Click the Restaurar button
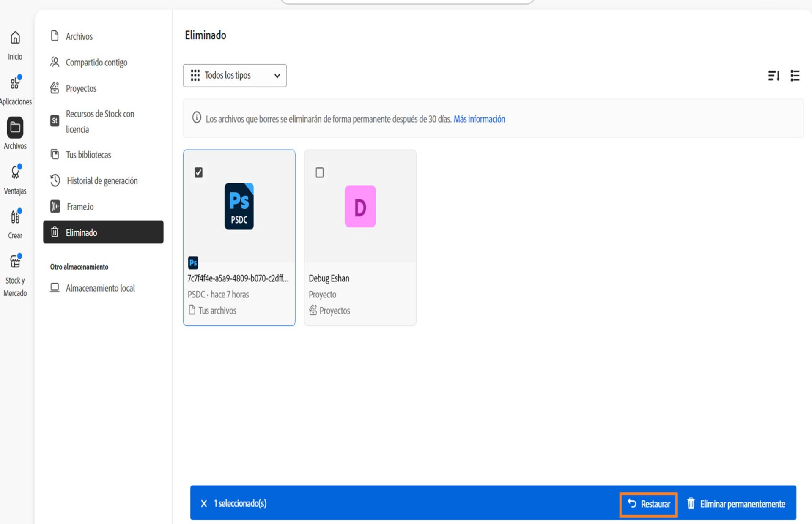The image size is (812, 524). (648, 504)
